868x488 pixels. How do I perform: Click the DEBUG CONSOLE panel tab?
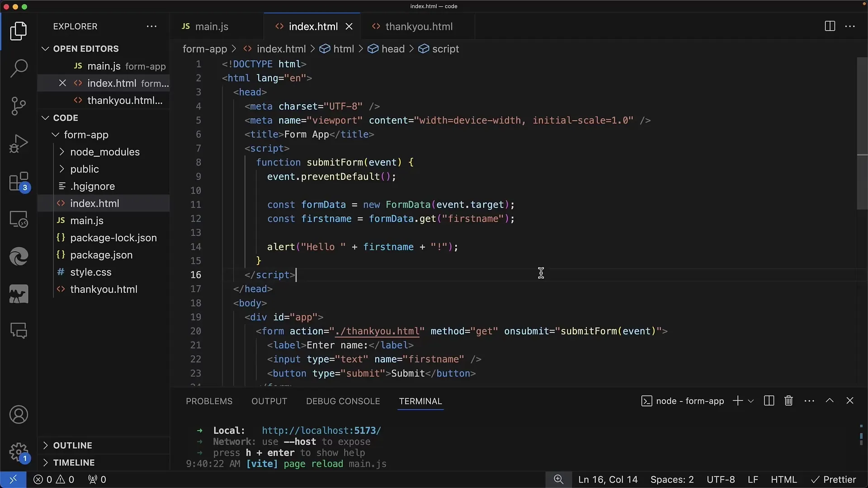coord(343,401)
